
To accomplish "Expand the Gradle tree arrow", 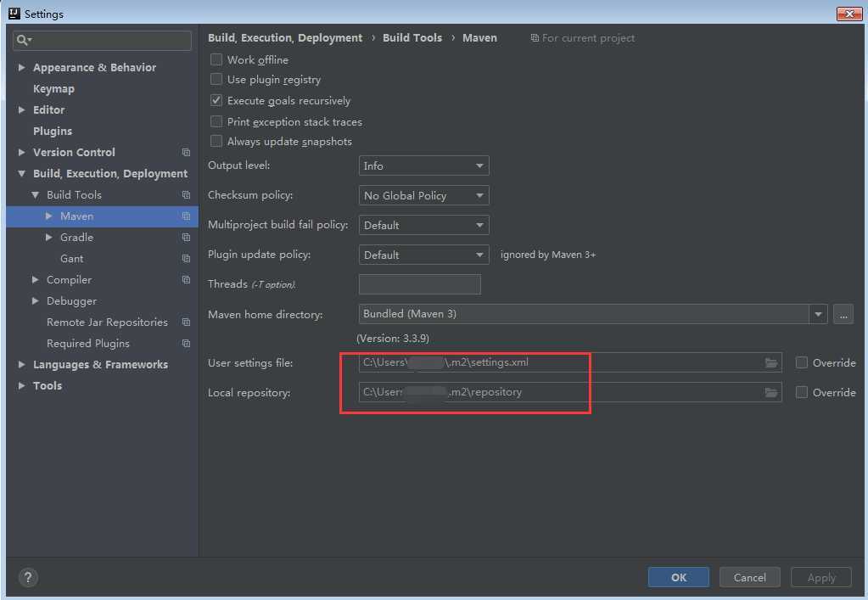I will 48,237.
